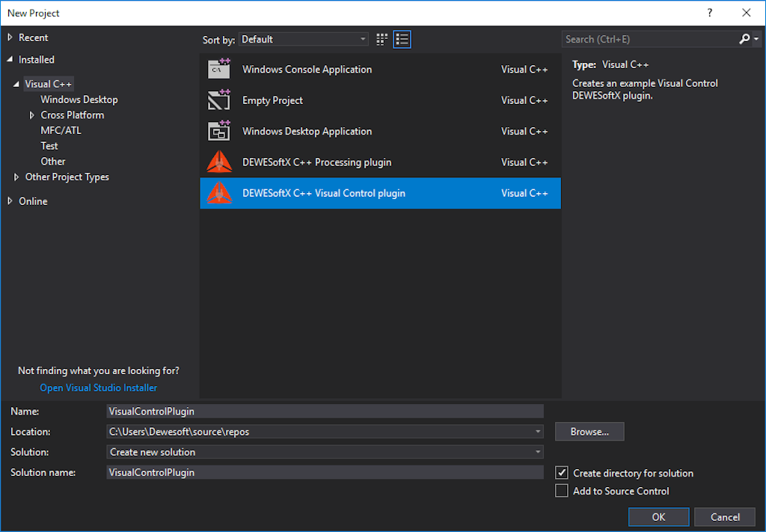Open the Solution dropdown
This screenshot has width=766, height=532.
coord(538,453)
